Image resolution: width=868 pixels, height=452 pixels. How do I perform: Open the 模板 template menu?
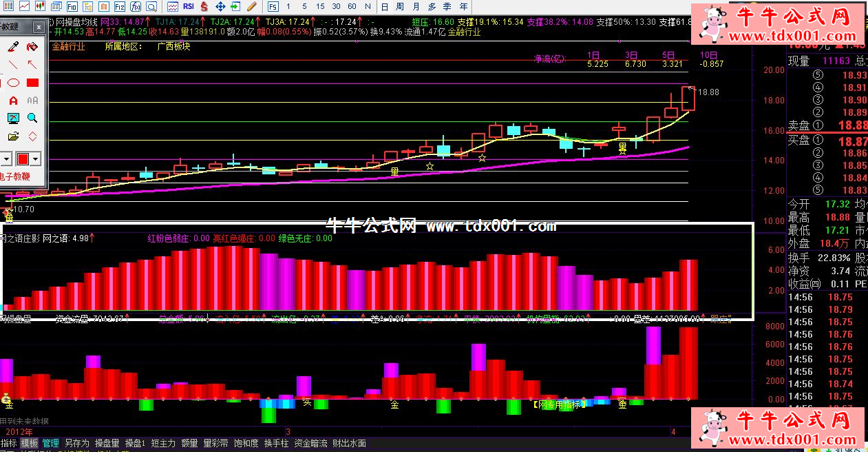(30, 444)
